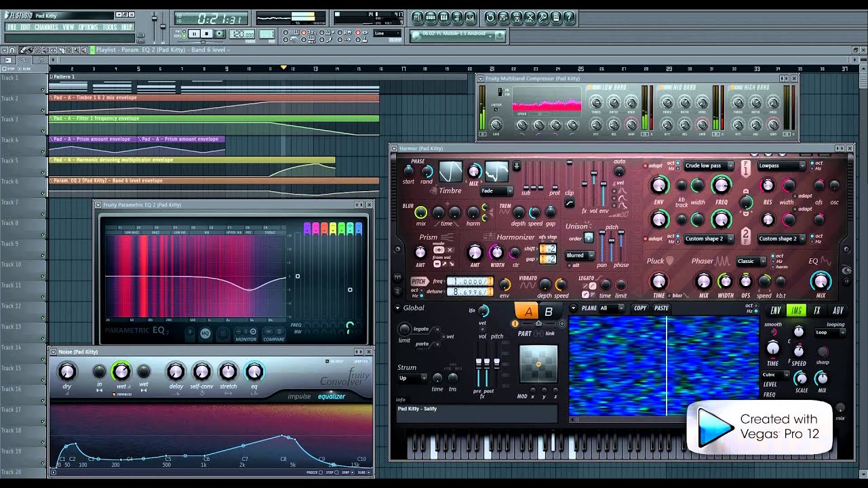Open the PLANE All dropdown in Harmor

(x=612, y=308)
